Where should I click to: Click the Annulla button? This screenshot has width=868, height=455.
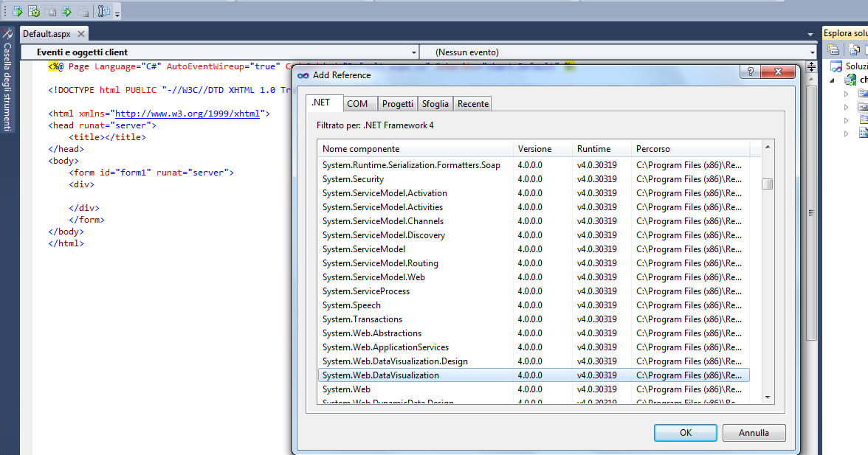[754, 433]
